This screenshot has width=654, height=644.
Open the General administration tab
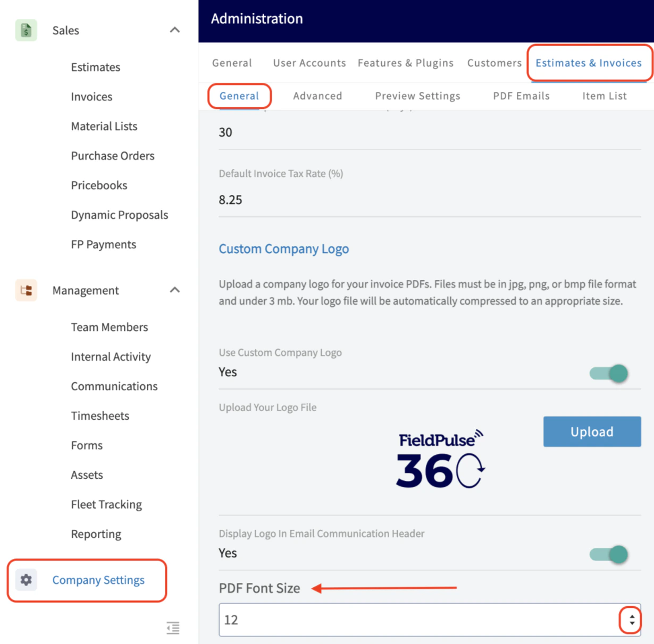(232, 63)
